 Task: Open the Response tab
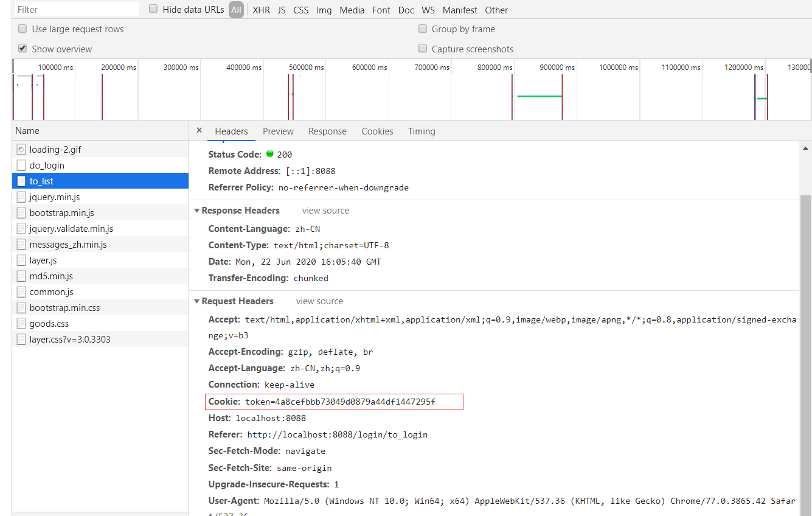point(327,131)
